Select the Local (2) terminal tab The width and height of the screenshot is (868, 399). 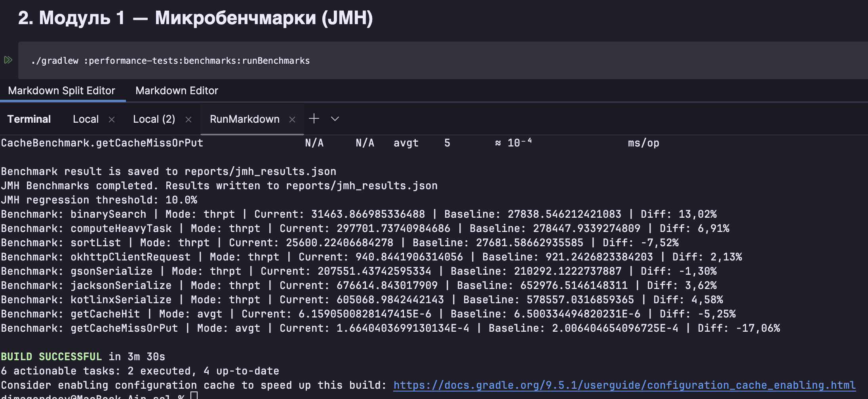pos(154,119)
